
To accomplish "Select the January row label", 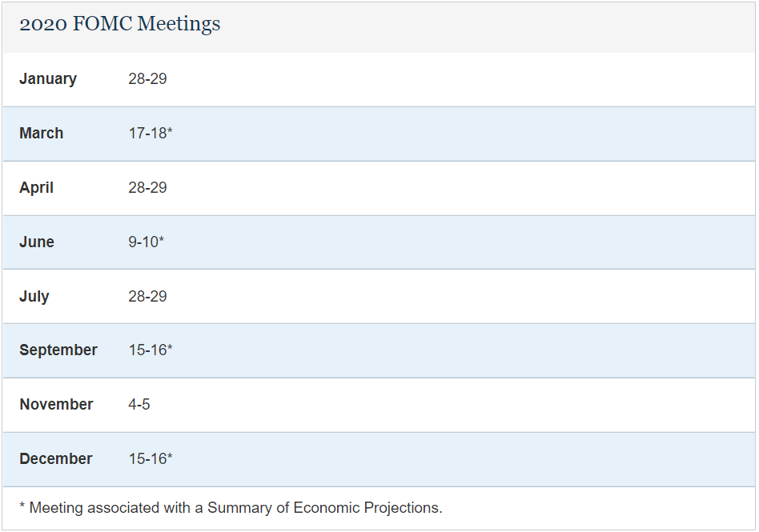I will pos(48,79).
